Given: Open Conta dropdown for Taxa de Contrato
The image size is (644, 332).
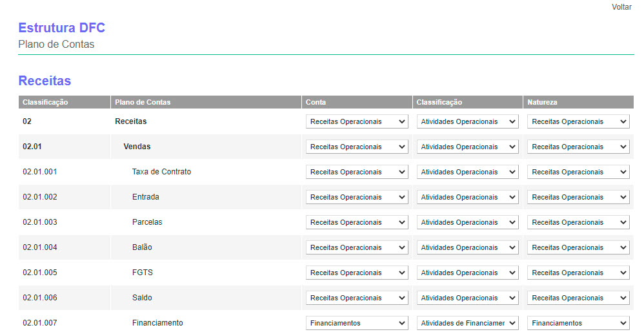Looking at the screenshot, I should tap(357, 172).
